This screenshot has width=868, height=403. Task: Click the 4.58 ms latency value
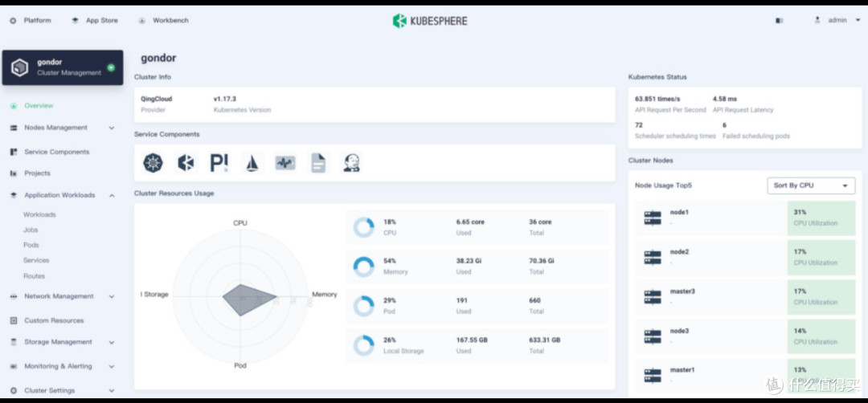[x=725, y=99]
